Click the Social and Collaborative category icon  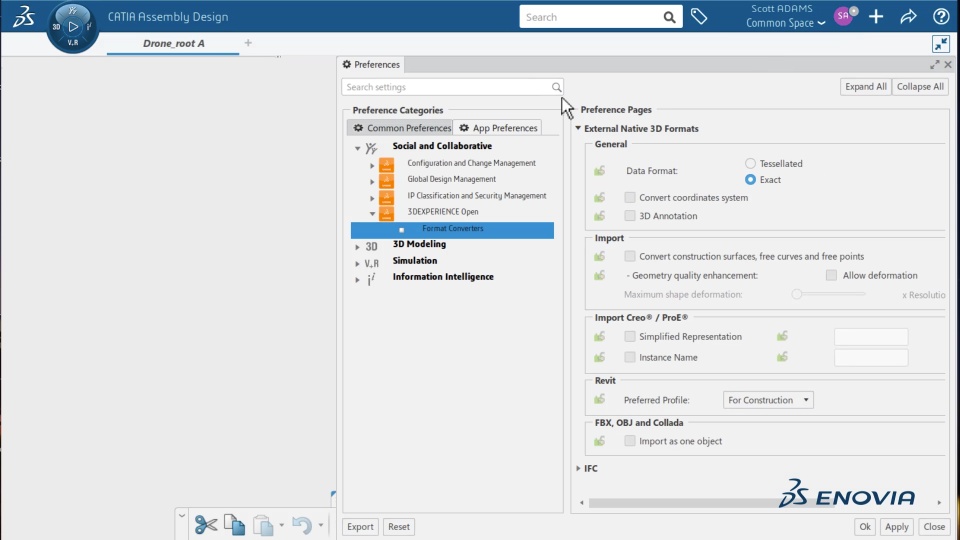(371, 148)
